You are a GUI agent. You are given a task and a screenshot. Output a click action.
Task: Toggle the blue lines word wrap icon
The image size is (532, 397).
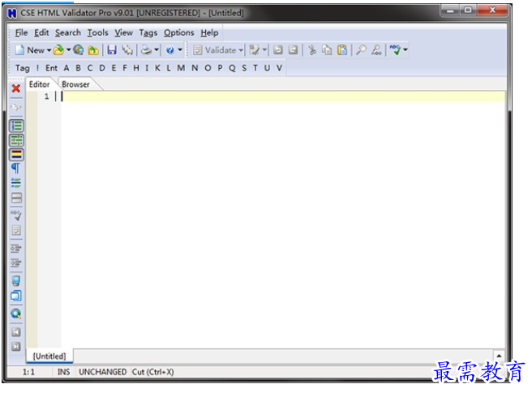[x=16, y=183]
